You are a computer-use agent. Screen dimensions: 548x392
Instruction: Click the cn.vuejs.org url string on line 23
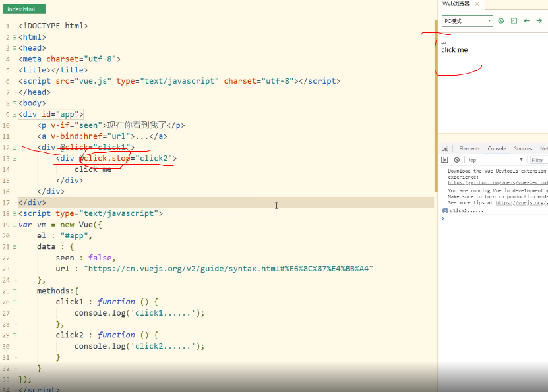coord(228,269)
